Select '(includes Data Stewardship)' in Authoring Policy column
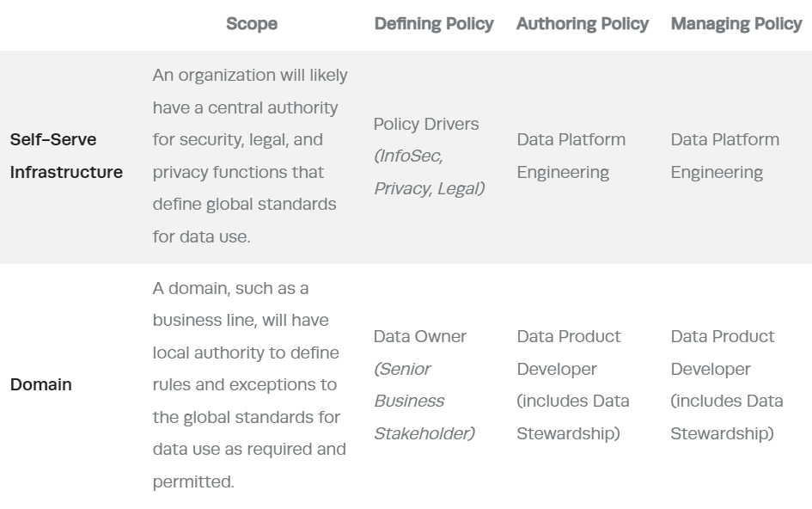Screen dimensions: 812x509 coord(572,417)
